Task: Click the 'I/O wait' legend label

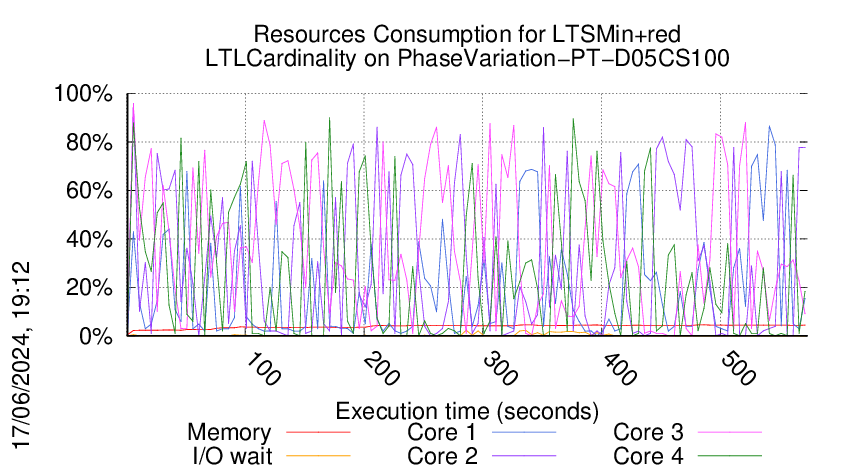Action: tap(232, 456)
